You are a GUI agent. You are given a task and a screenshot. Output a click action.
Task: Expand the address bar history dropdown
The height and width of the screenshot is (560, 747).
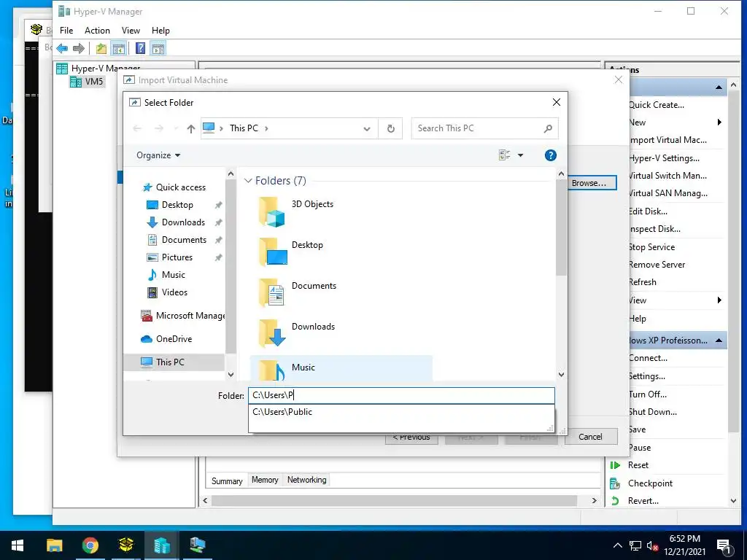click(x=367, y=128)
